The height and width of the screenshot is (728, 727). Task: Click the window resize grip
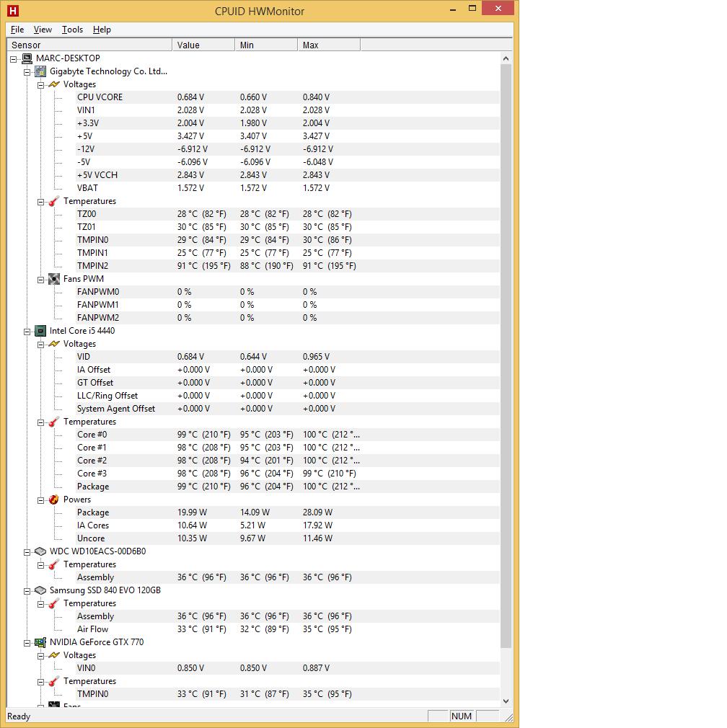tap(508, 717)
